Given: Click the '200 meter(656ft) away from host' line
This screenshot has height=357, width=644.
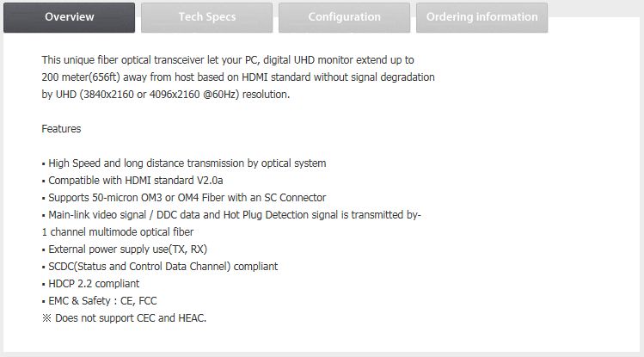Looking at the screenshot, I should (x=238, y=77).
